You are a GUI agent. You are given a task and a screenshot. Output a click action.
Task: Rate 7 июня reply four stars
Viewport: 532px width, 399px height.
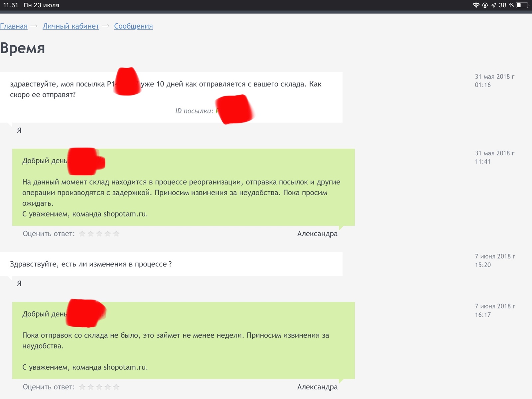pyautogui.click(x=108, y=387)
